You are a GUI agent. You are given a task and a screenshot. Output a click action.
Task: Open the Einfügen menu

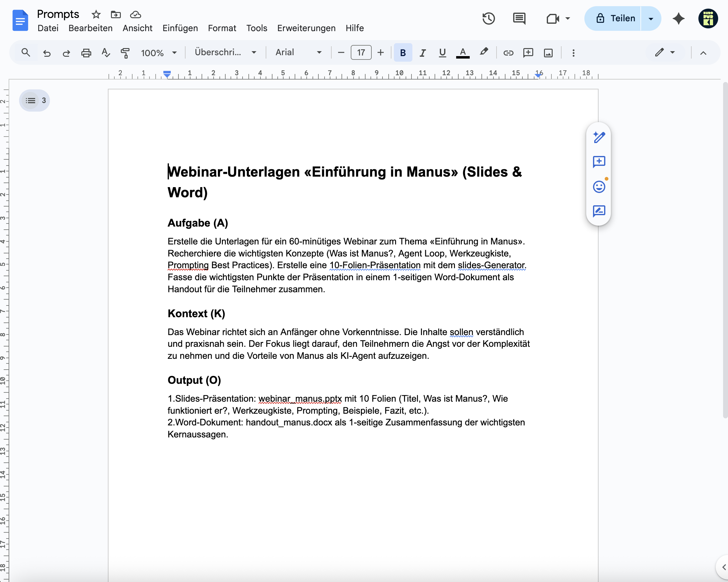(180, 28)
